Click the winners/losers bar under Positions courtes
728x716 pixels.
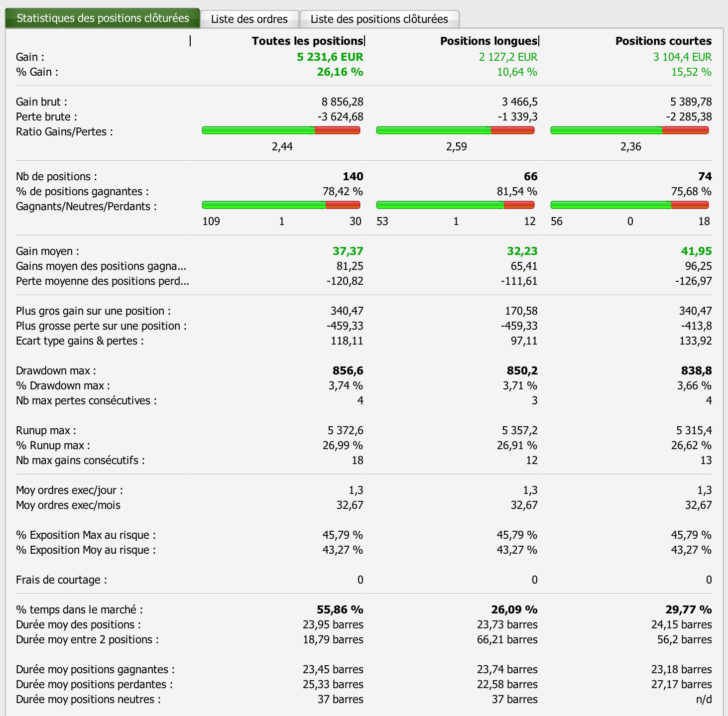629,205
